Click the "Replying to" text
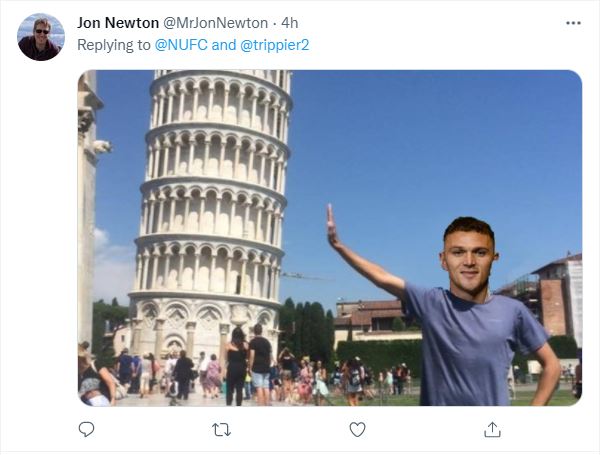The height and width of the screenshot is (455, 603). 114,44
